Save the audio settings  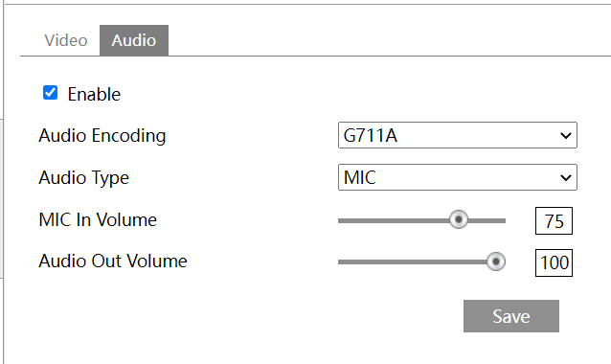[511, 316]
